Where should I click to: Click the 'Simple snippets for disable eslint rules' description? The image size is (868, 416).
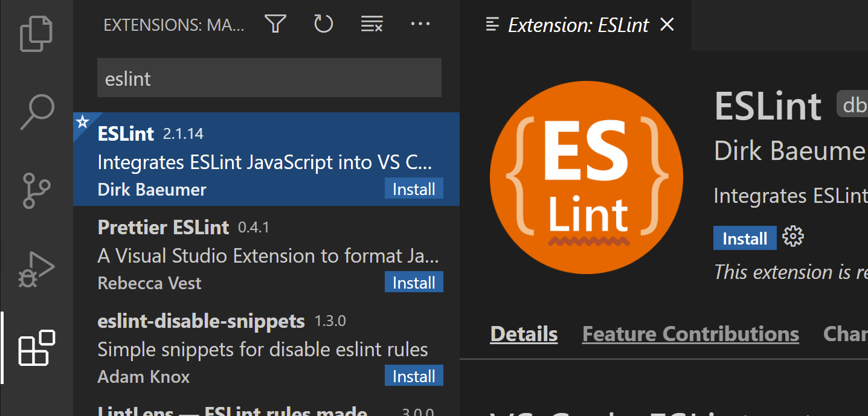263,350
